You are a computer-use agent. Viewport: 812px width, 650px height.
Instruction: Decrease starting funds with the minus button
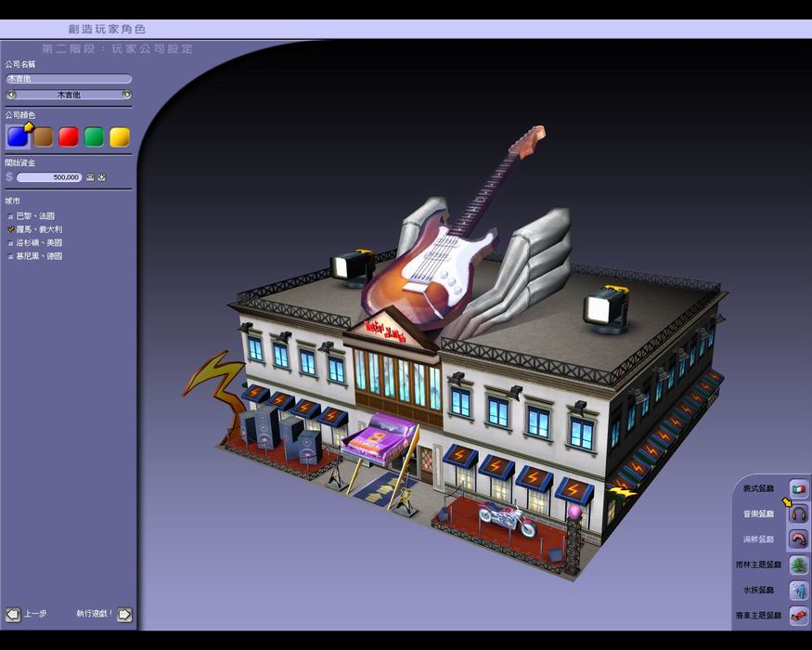tap(90, 176)
